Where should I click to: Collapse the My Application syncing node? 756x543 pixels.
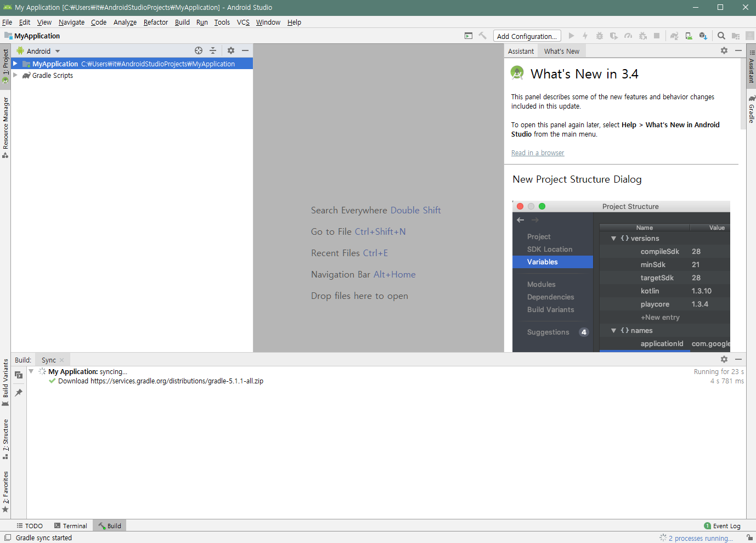coord(31,371)
